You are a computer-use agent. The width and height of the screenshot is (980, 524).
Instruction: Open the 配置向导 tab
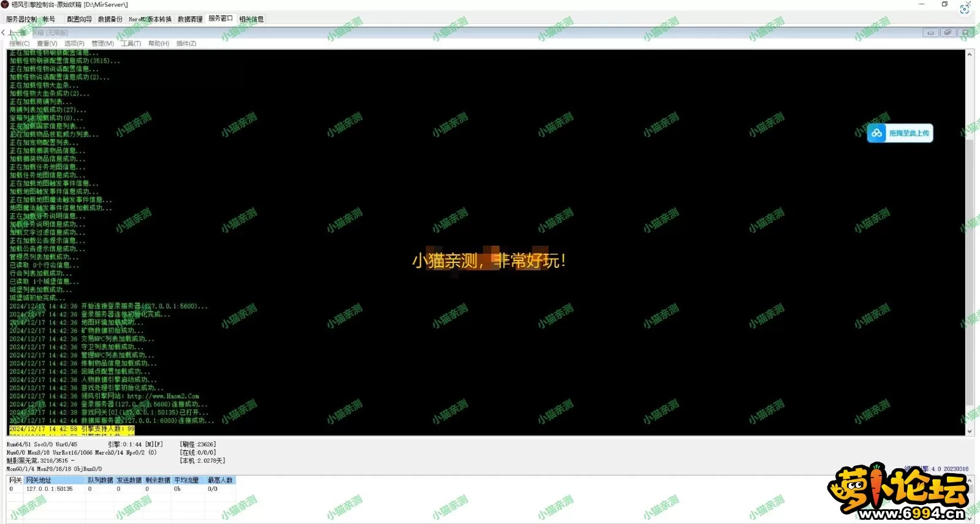80,19
